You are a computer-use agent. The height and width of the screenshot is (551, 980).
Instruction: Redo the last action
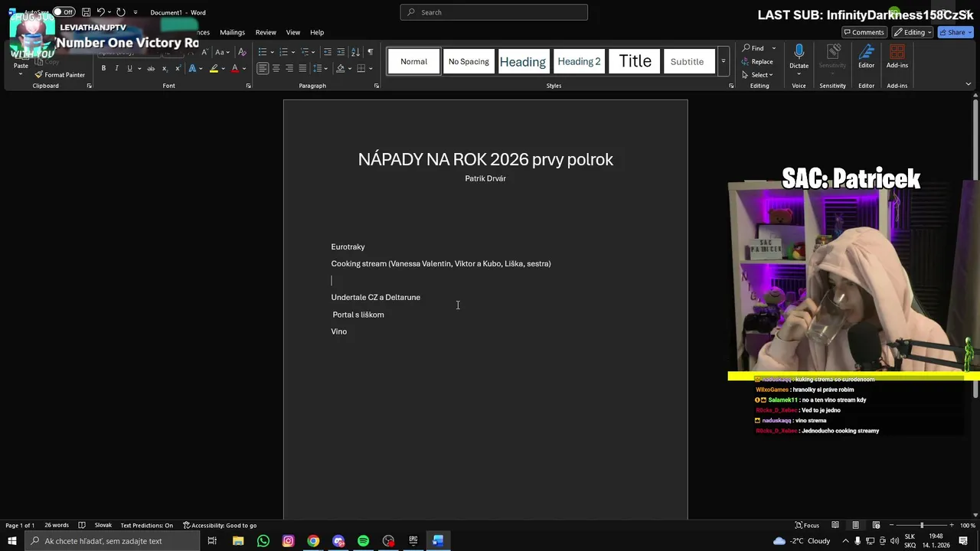120,12
